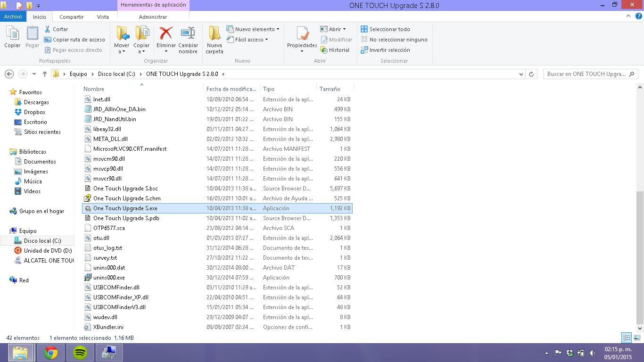Image resolution: width=644 pixels, height=362 pixels.
Task: Click Seleccionar todo
Action: point(386,29)
